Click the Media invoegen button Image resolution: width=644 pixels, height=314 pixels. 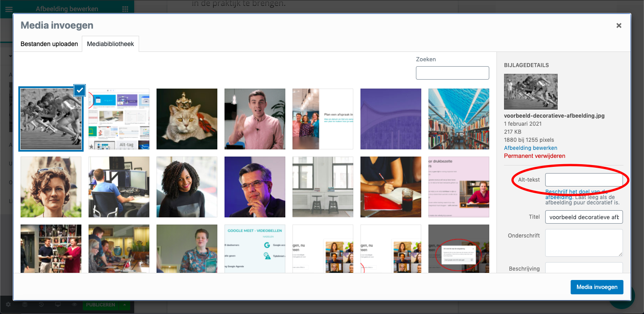597,287
